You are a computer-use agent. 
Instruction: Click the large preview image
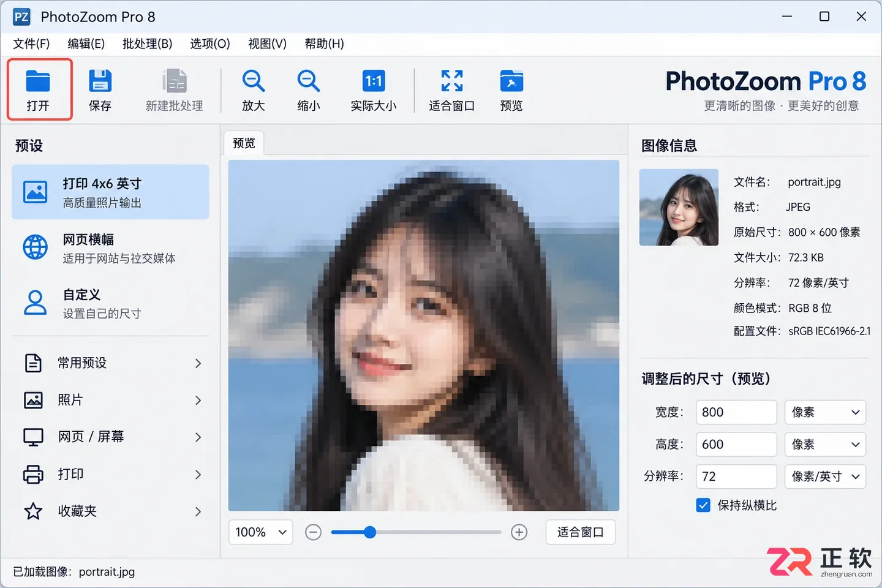click(424, 335)
